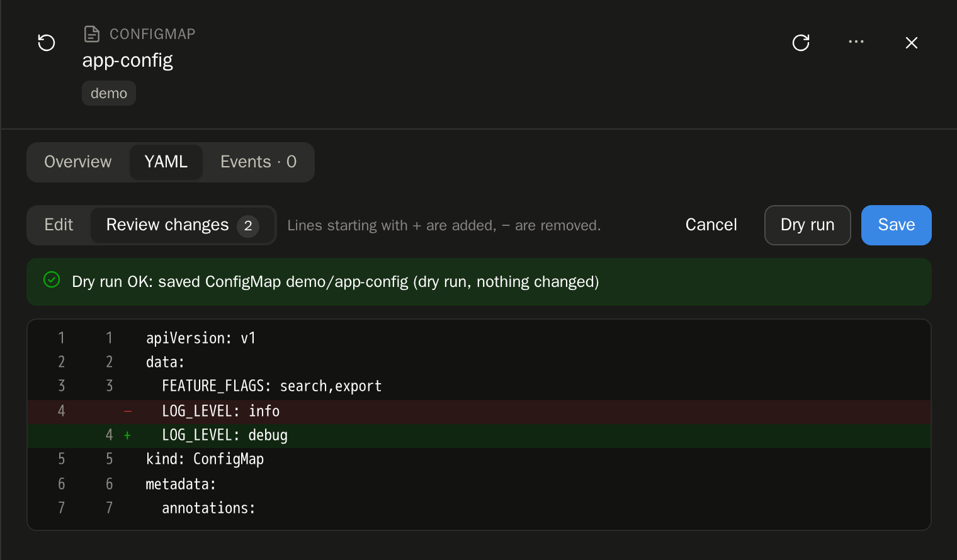Select the YAML tab
Screen dimensions: 957x560
[166, 162]
